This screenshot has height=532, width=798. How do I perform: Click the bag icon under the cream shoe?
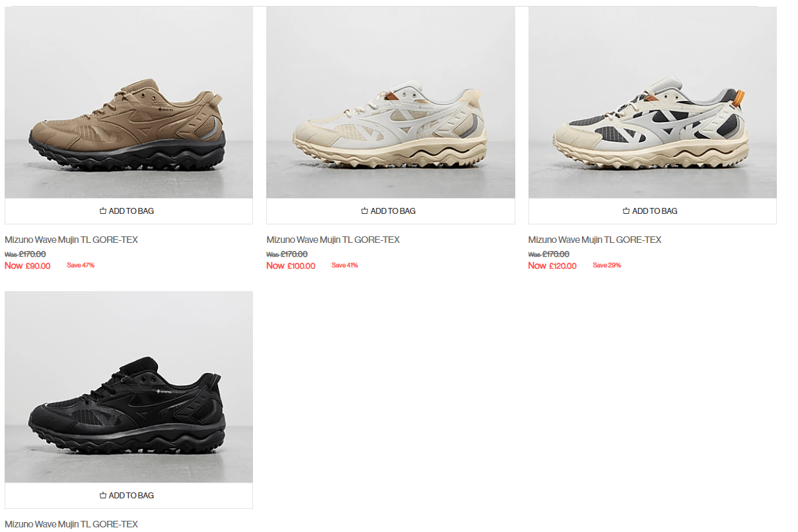365,211
